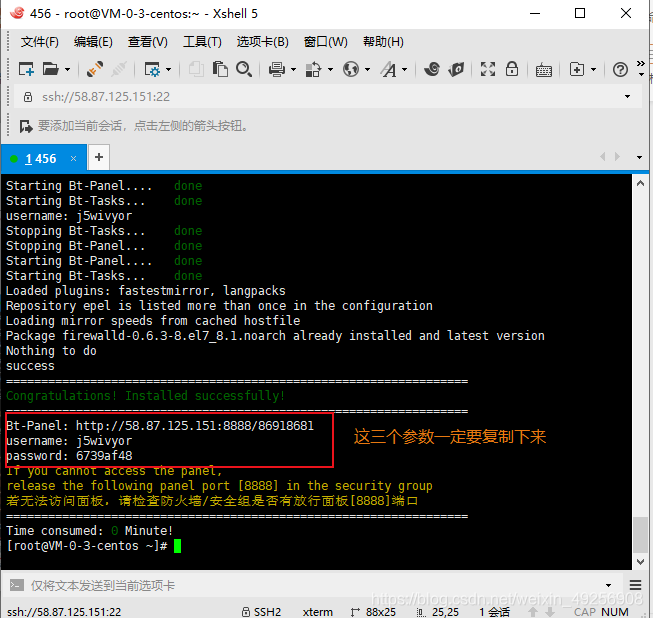Click the '1 会话' status entry
Image resolution: width=653 pixels, height=618 pixels.
[x=494, y=611]
